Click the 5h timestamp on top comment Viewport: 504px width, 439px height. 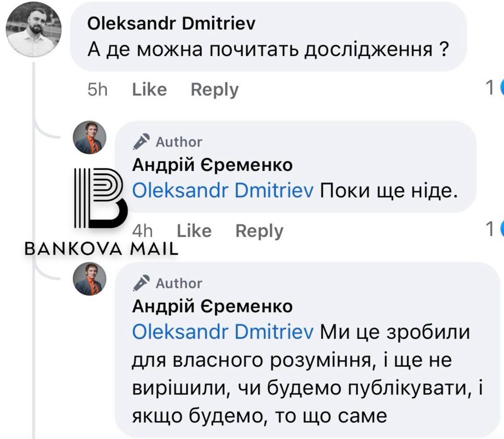pos(97,90)
